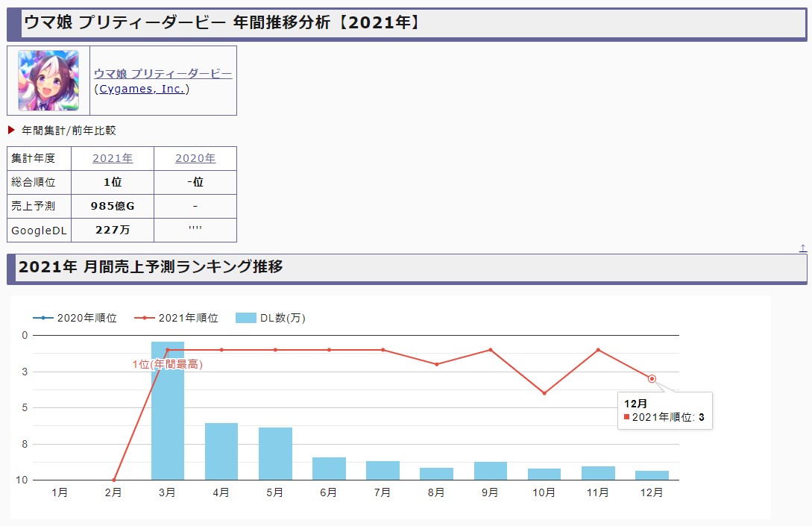Toggle the 2021年順位 legend series

click(x=176, y=318)
